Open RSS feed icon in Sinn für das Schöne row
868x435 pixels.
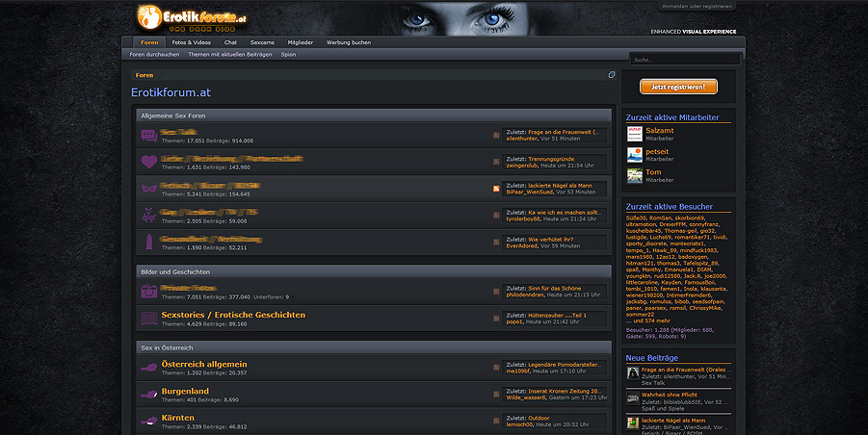click(x=496, y=292)
